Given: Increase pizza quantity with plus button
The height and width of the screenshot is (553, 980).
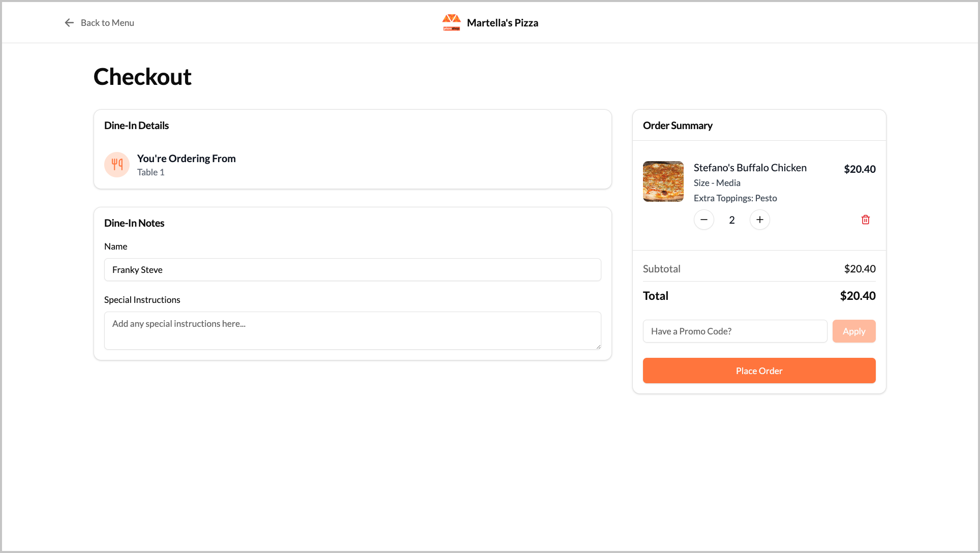Looking at the screenshot, I should pyautogui.click(x=759, y=220).
